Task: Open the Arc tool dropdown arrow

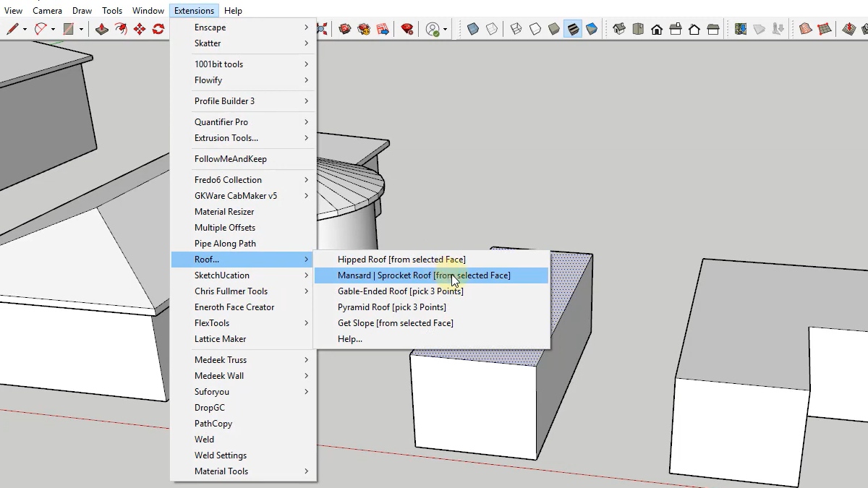Action: tap(53, 30)
